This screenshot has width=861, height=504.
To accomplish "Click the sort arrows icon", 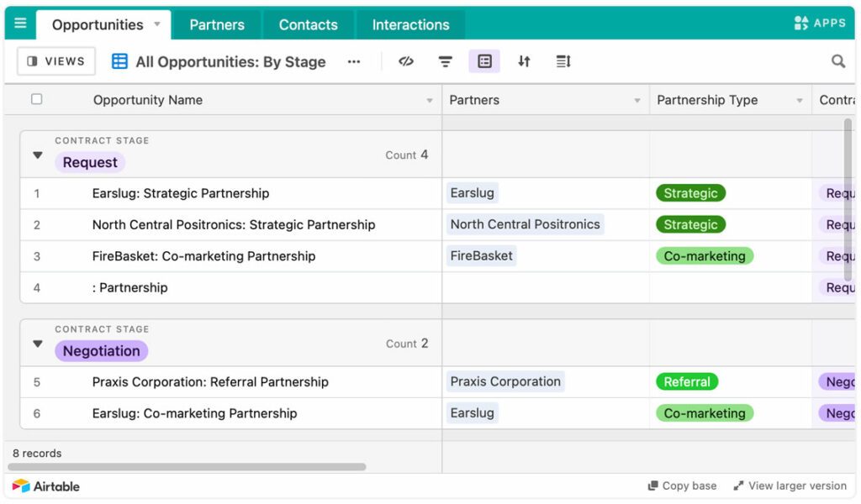I will coord(524,61).
